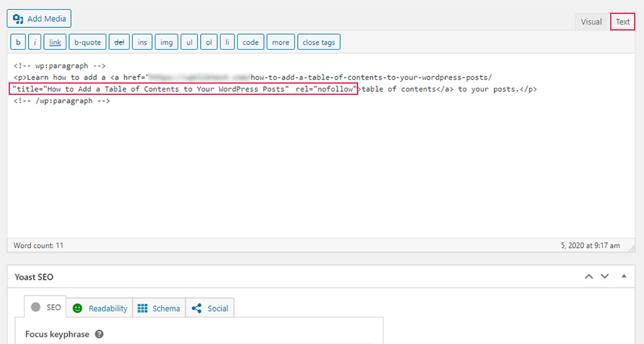644x344 pixels.
Task: Move Yoast SEO panel up
Action: point(589,276)
